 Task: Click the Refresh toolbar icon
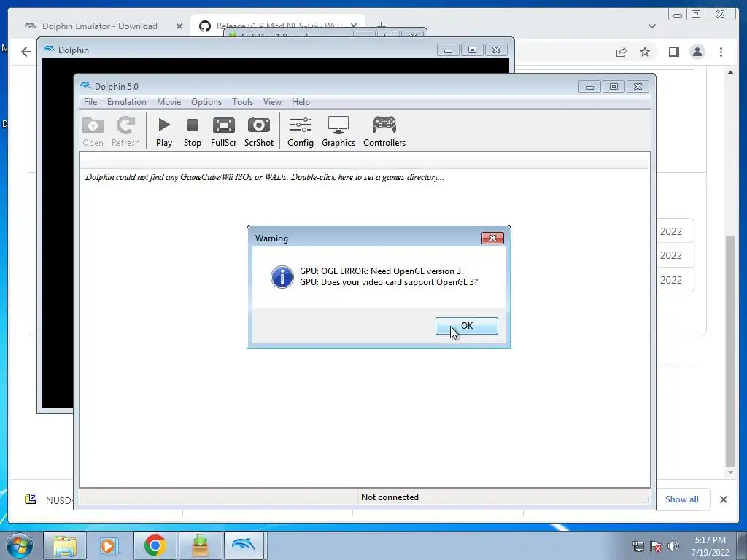click(125, 131)
